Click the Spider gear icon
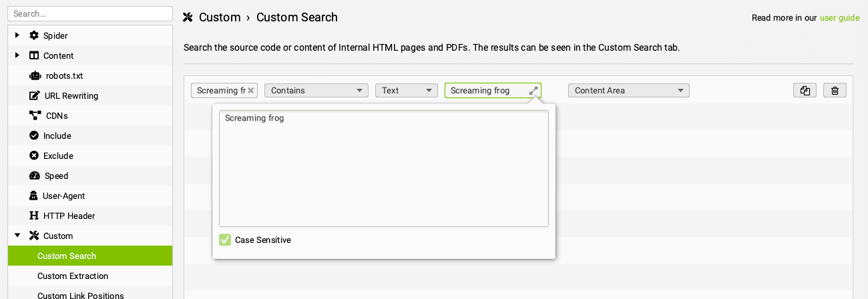This screenshot has width=868, height=299. pyautogui.click(x=34, y=35)
